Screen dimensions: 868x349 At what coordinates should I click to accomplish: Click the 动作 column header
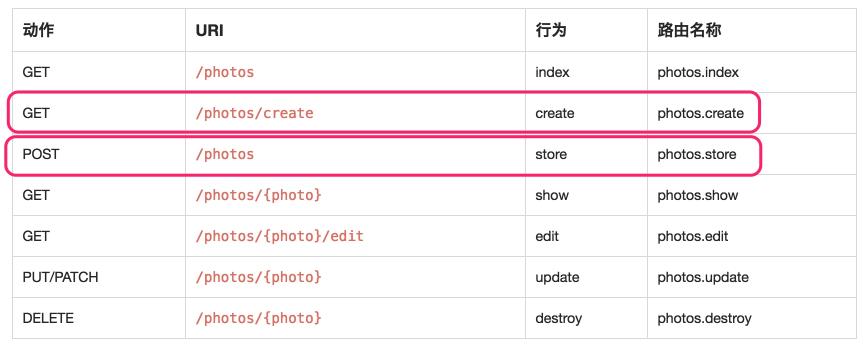click(38, 30)
